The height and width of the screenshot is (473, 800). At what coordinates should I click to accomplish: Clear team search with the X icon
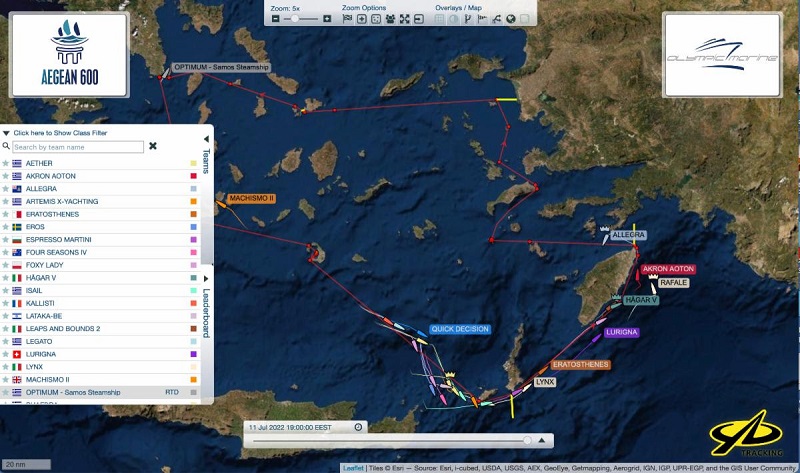153,146
